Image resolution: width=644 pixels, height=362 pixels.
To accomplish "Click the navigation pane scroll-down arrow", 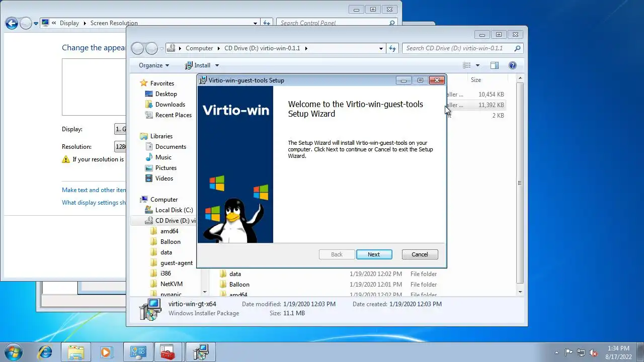I will tap(205, 292).
